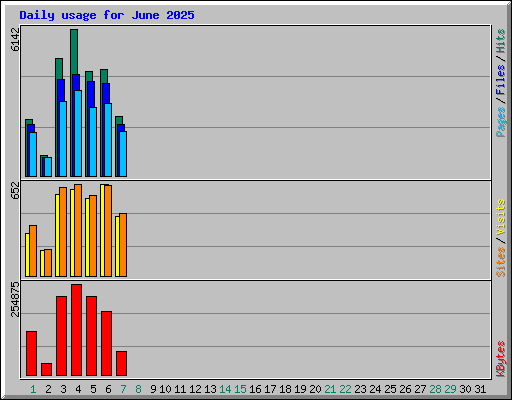Click the red KBytes bar for day 5

pos(91,336)
